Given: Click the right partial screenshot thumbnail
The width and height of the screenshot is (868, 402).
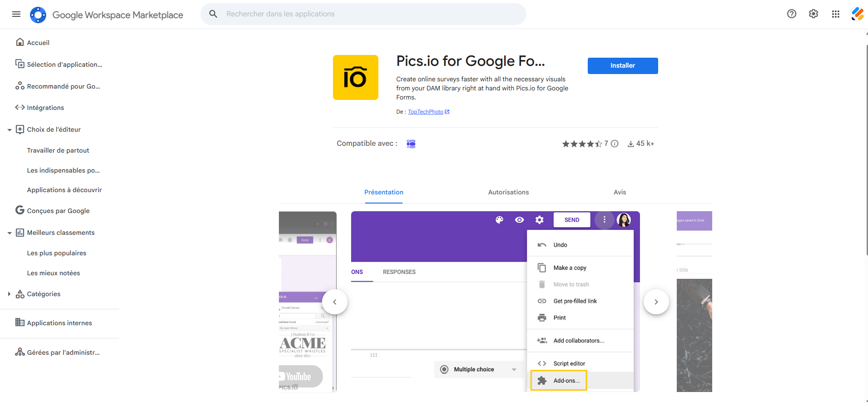Looking at the screenshot, I should [694, 302].
